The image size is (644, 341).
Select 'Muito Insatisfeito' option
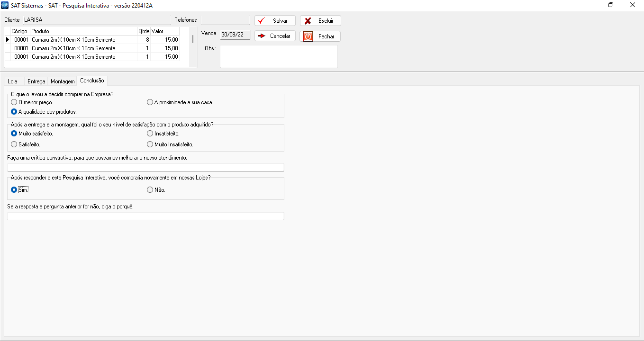pyautogui.click(x=150, y=144)
